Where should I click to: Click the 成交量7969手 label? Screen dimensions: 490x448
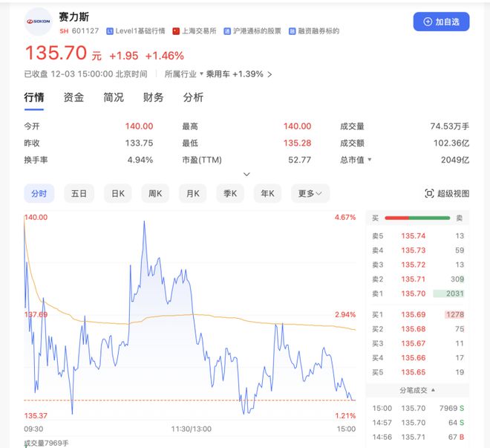(x=46, y=443)
